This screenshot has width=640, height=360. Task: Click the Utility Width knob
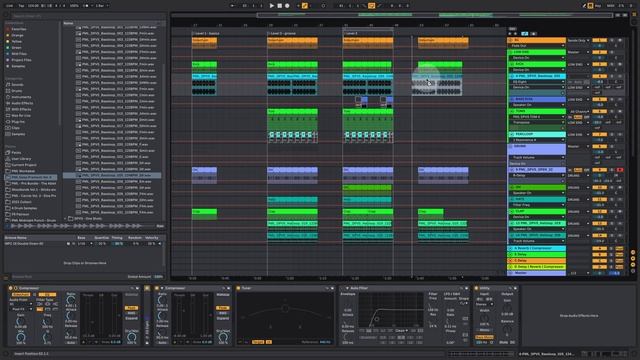pos(484,318)
